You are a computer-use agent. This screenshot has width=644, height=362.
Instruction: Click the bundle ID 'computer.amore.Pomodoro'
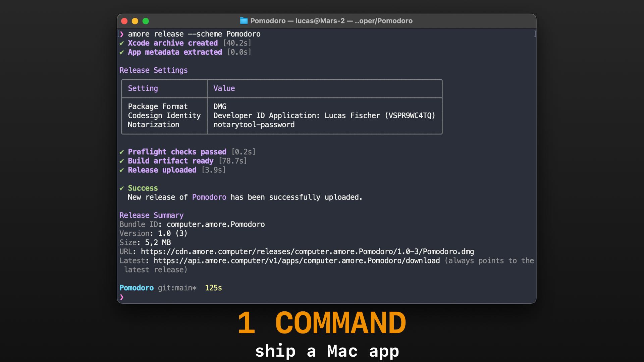[x=216, y=224]
